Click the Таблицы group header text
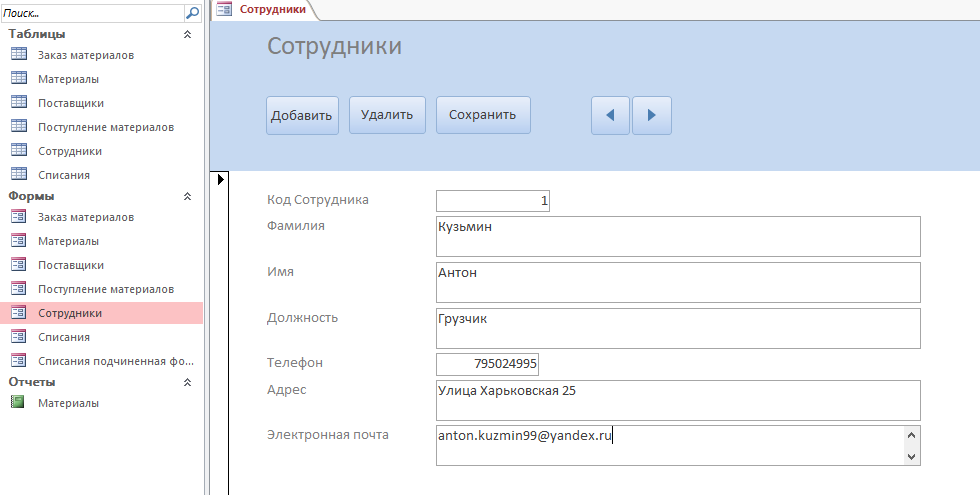This screenshot has height=495, width=980. (37, 34)
